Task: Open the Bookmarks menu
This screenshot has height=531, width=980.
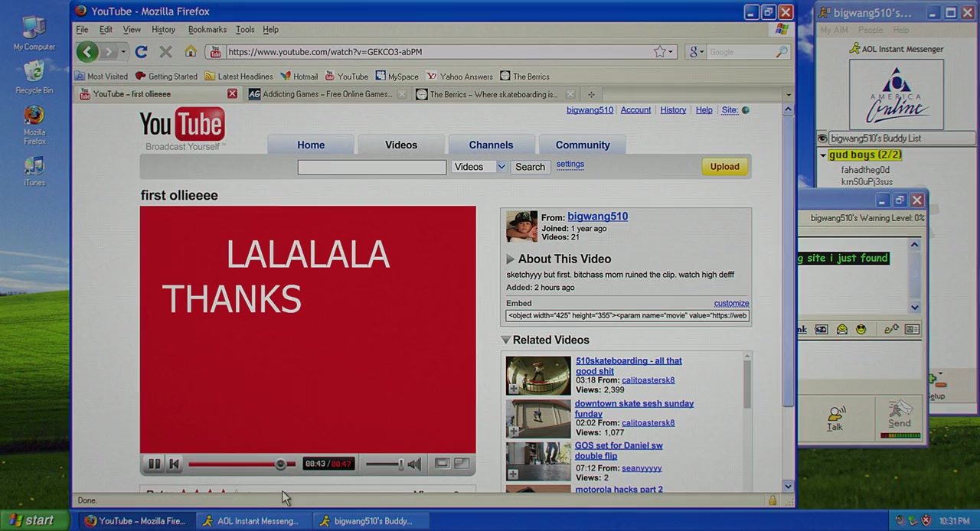Action: point(207,30)
